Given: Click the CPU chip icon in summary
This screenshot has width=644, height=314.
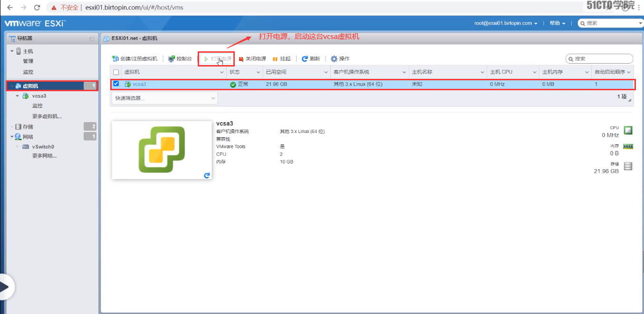Looking at the screenshot, I should point(628,130).
